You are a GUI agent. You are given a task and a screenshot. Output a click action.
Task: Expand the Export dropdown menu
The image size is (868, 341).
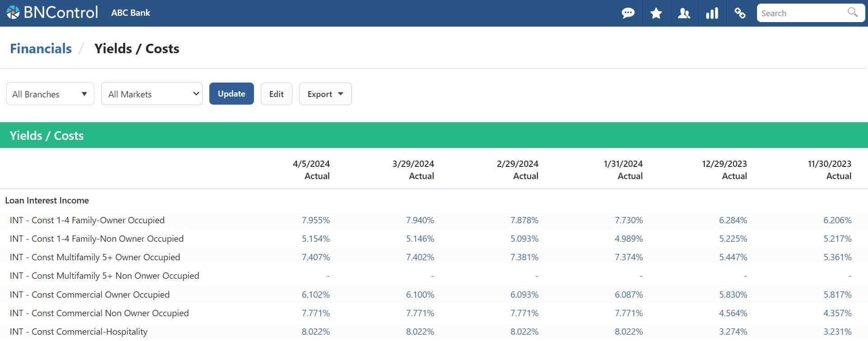[325, 94]
